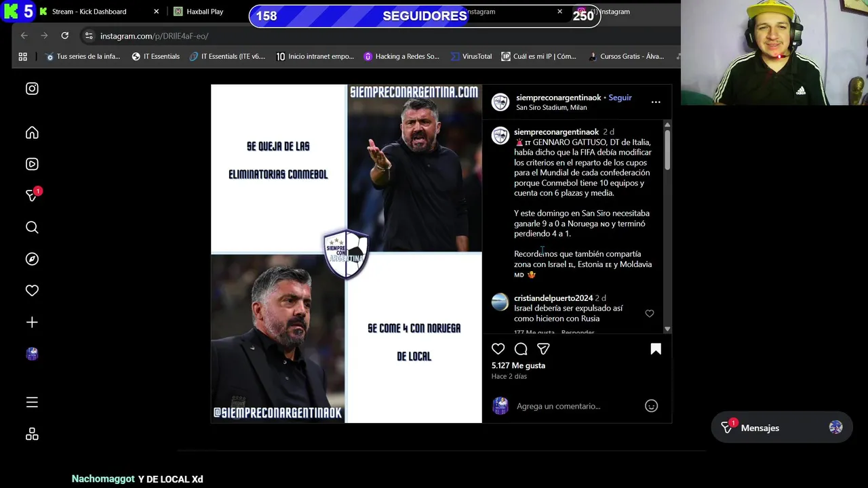Open siempreconargentinaok username in caption
Image resolution: width=868 pixels, height=488 pixels.
coord(556,132)
